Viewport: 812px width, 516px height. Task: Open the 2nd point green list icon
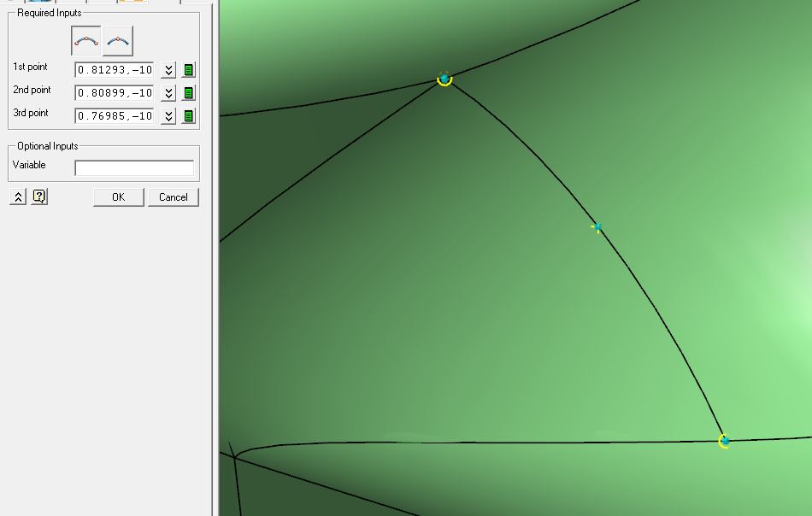pos(189,93)
